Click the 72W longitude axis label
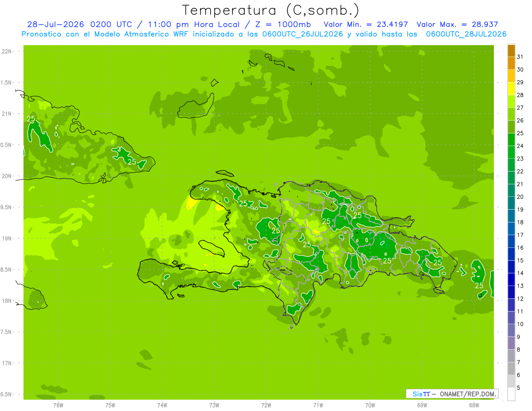The width and height of the screenshot is (532, 411). coord(266,405)
